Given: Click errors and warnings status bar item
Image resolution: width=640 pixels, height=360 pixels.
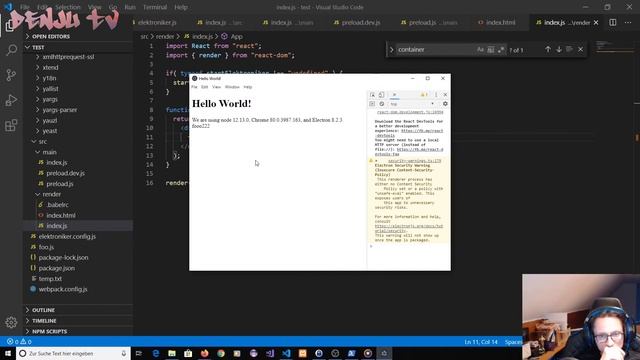Looking at the screenshot, I should [x=19, y=342].
